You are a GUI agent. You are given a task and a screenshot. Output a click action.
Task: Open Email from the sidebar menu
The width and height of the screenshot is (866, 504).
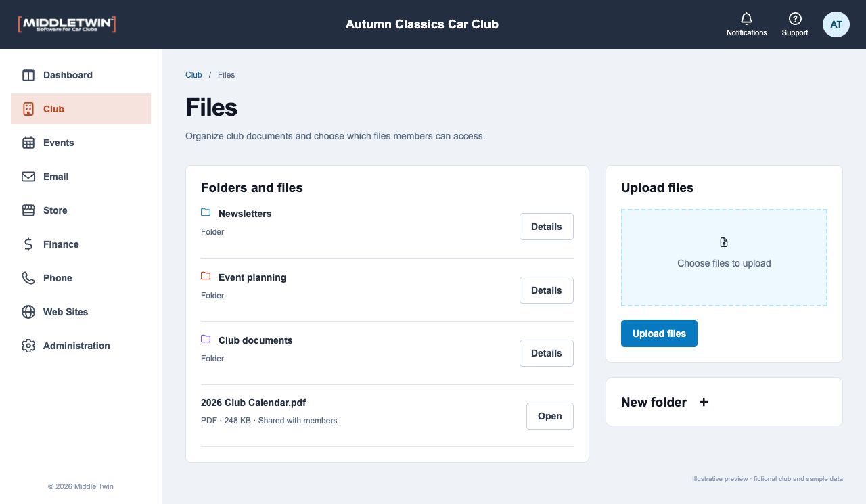coord(81,177)
